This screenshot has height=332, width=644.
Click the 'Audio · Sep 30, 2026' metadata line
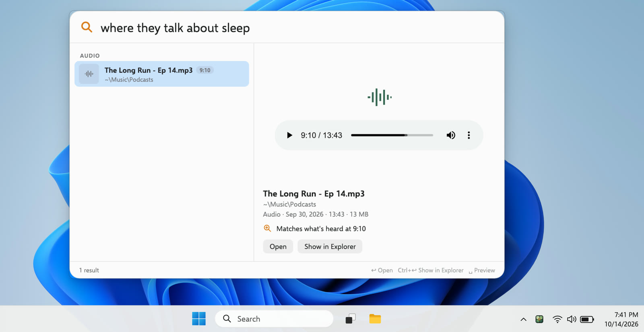point(316,215)
